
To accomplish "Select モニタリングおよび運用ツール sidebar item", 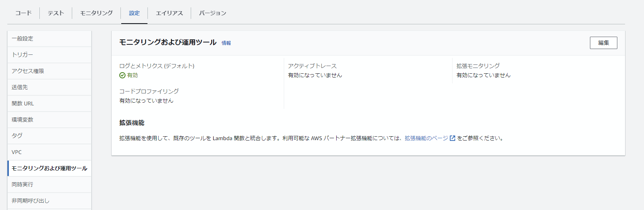I will pyautogui.click(x=49, y=168).
